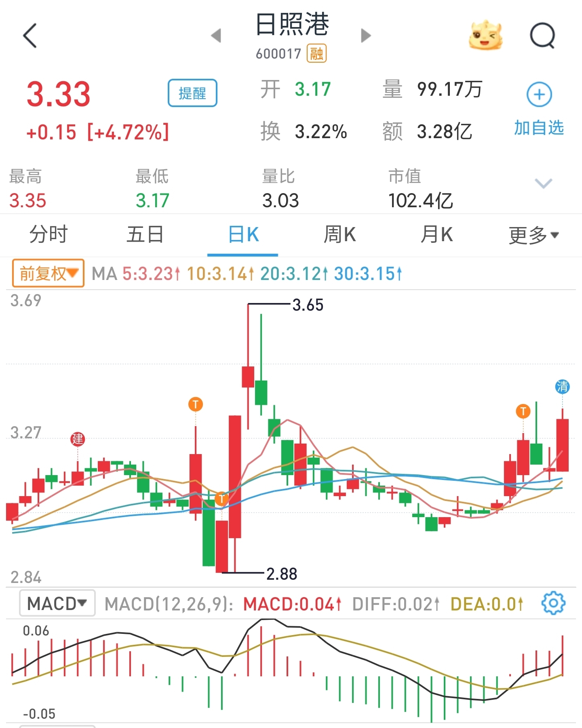
Task: Open the MACD indicator dropdown
Action: (57, 604)
